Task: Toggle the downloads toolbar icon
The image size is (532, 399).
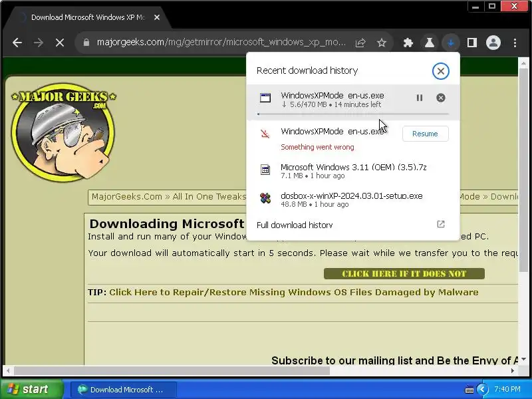Action: click(451, 43)
